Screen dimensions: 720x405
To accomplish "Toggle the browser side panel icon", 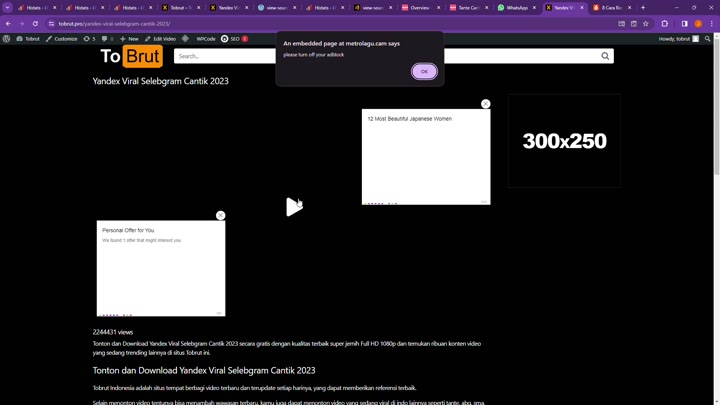I will click(x=685, y=24).
